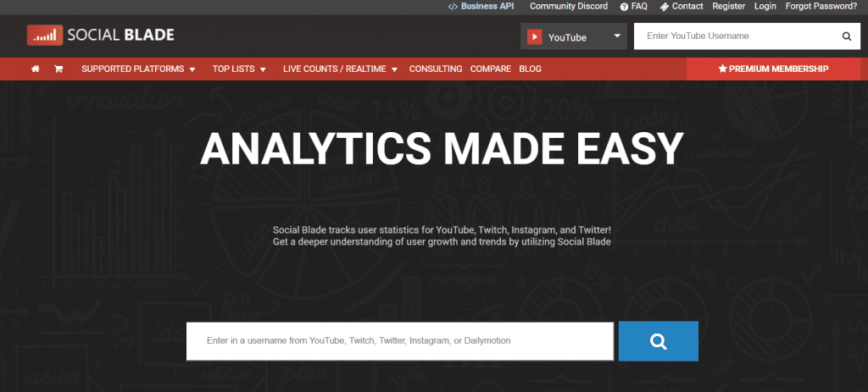Click the Forgot Password link
Viewport: 868px width, 392px height.
(821, 7)
